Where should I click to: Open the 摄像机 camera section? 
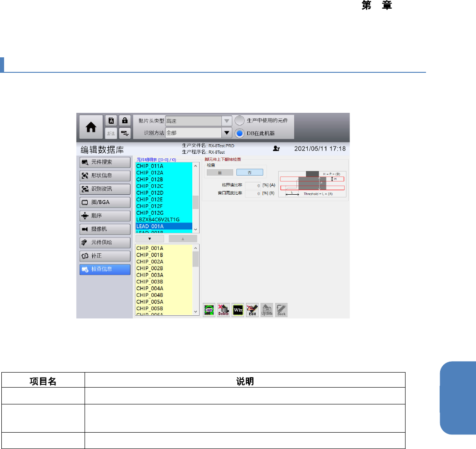point(105,229)
